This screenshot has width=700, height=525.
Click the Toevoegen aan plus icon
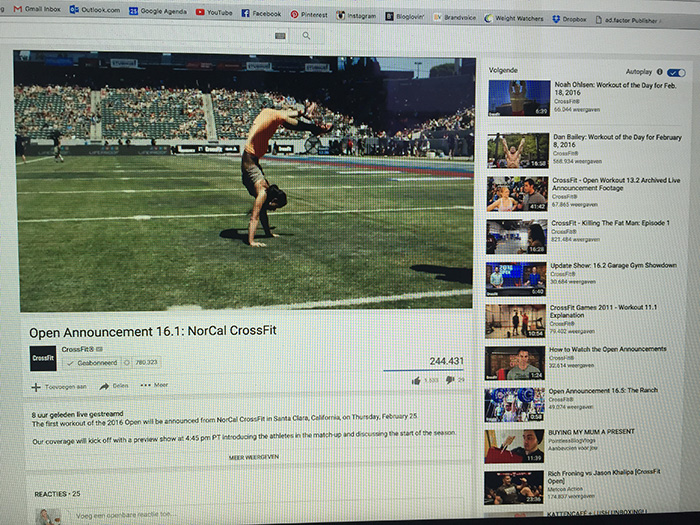click(36, 387)
